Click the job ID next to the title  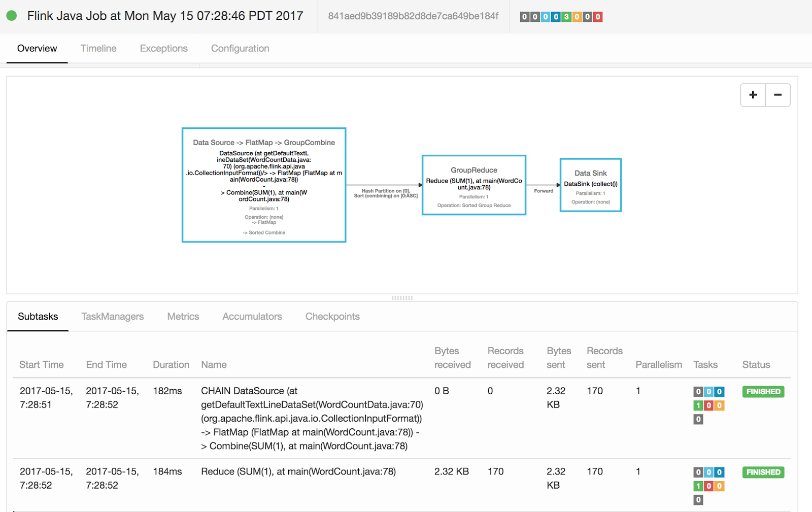[412, 17]
